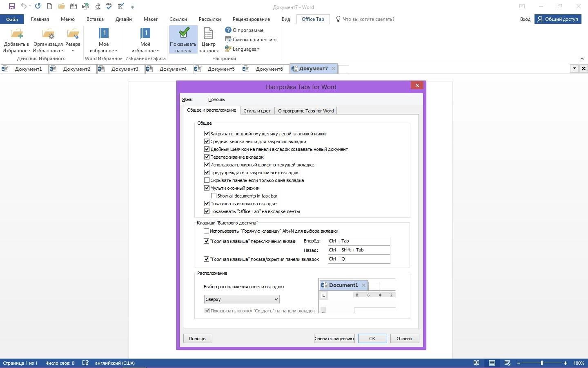Image resolution: width=588 pixels, height=368 pixels.
Task: Click the zoom out minus button
Action: point(519,363)
